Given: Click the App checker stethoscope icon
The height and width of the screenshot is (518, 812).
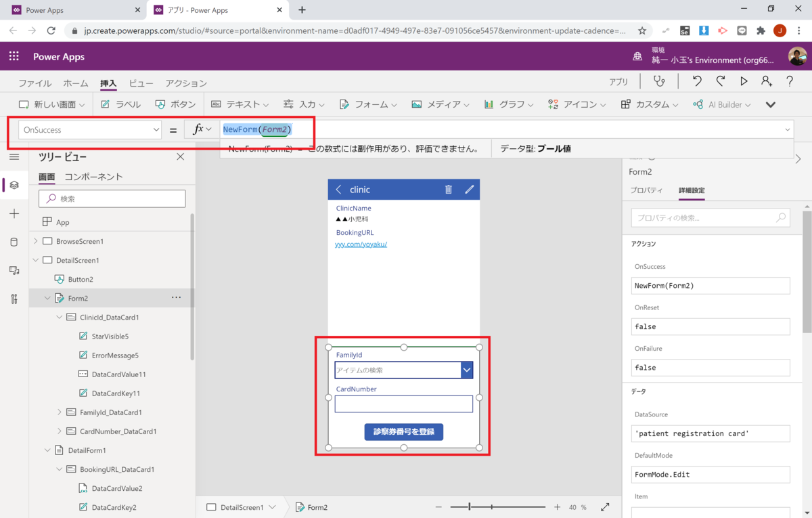Looking at the screenshot, I should (659, 81).
